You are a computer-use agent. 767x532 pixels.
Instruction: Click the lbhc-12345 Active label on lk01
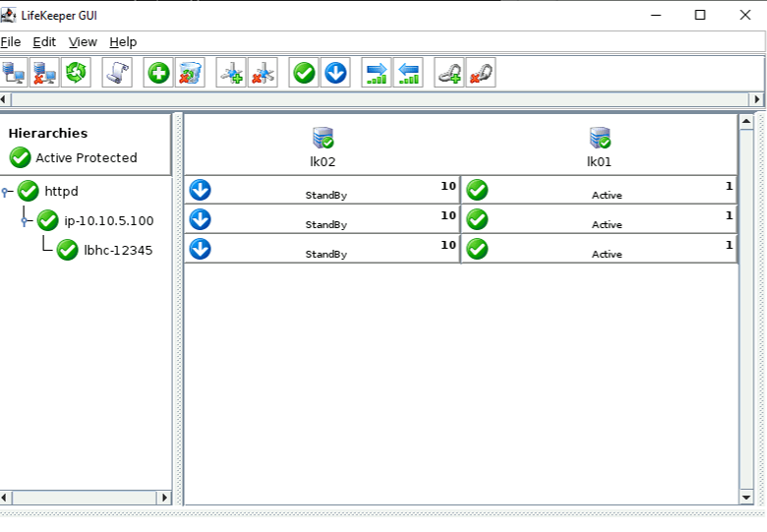pyautogui.click(x=607, y=255)
